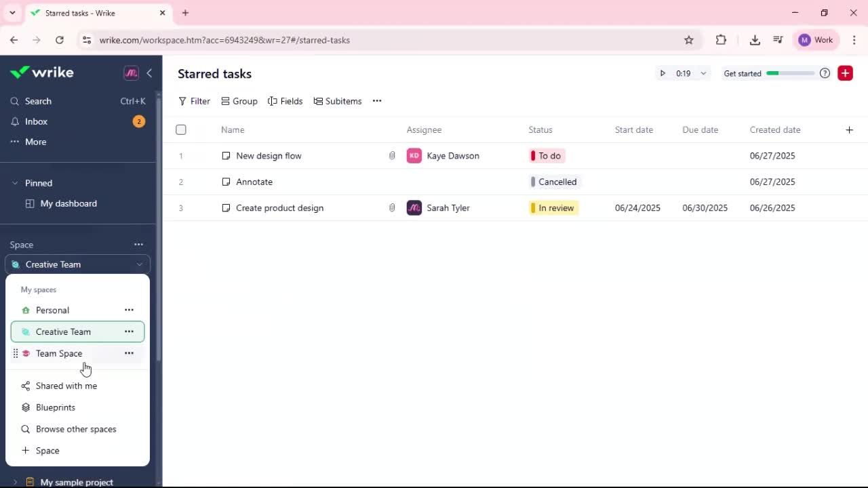Viewport: 868px width, 488px height.
Task: Open the help question mark icon
Action: [825, 73]
